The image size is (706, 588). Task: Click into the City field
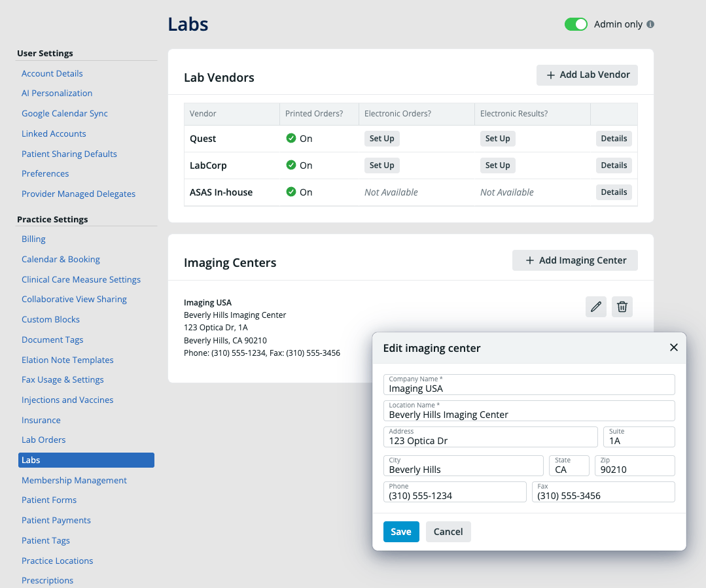463,466
